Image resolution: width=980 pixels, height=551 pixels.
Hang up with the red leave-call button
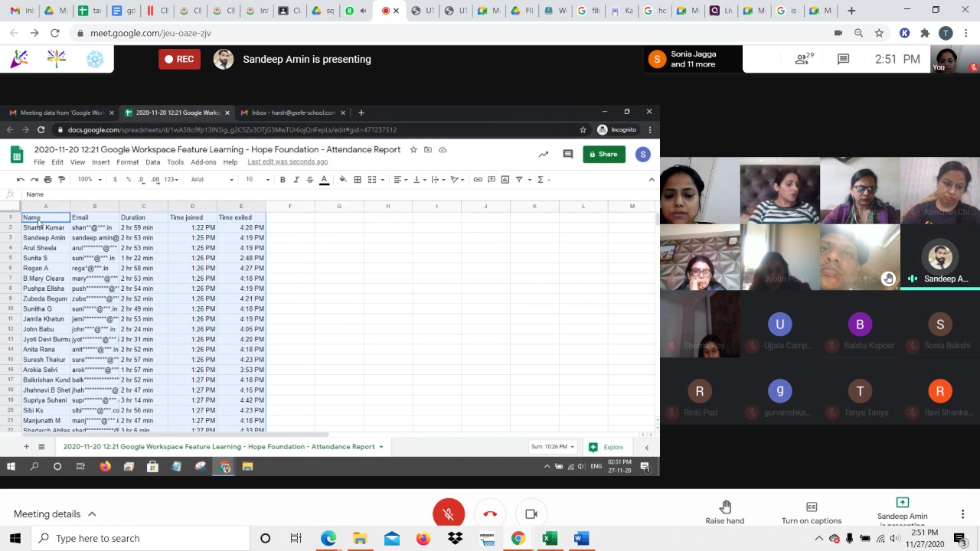click(x=490, y=514)
